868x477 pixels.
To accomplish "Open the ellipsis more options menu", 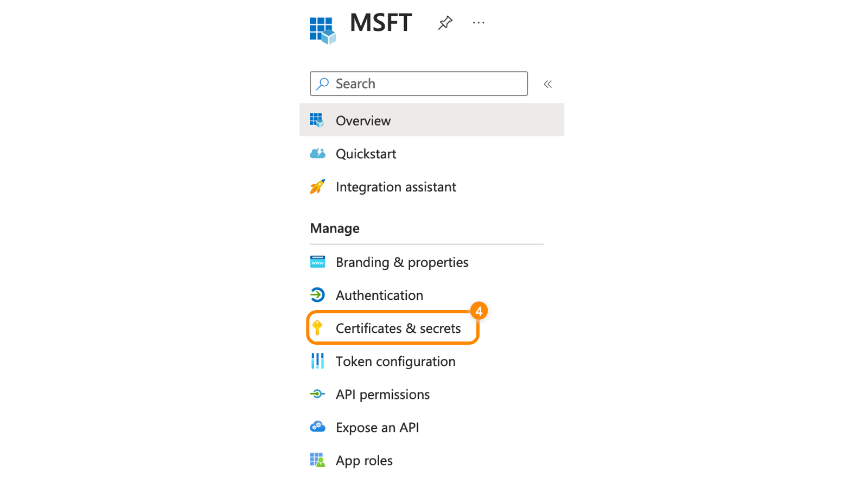I will click(x=478, y=23).
